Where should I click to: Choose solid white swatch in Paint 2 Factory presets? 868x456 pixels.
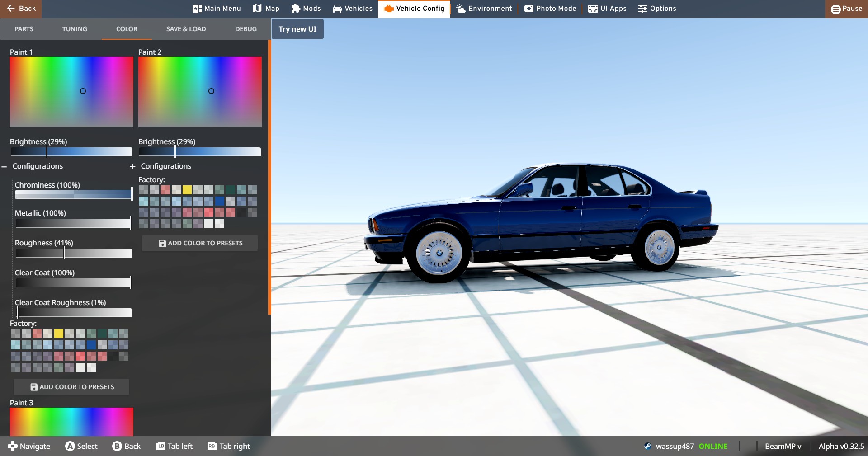[209, 224]
